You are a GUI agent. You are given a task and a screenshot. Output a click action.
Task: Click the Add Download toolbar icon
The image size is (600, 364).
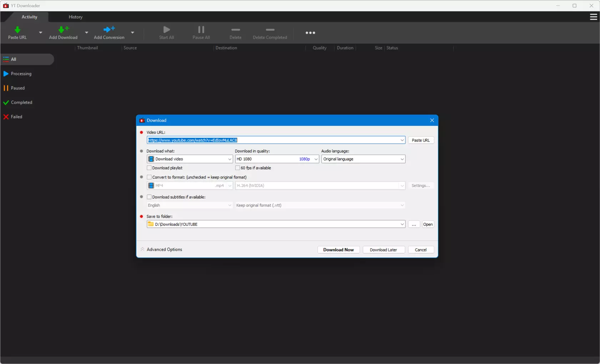click(x=63, y=30)
